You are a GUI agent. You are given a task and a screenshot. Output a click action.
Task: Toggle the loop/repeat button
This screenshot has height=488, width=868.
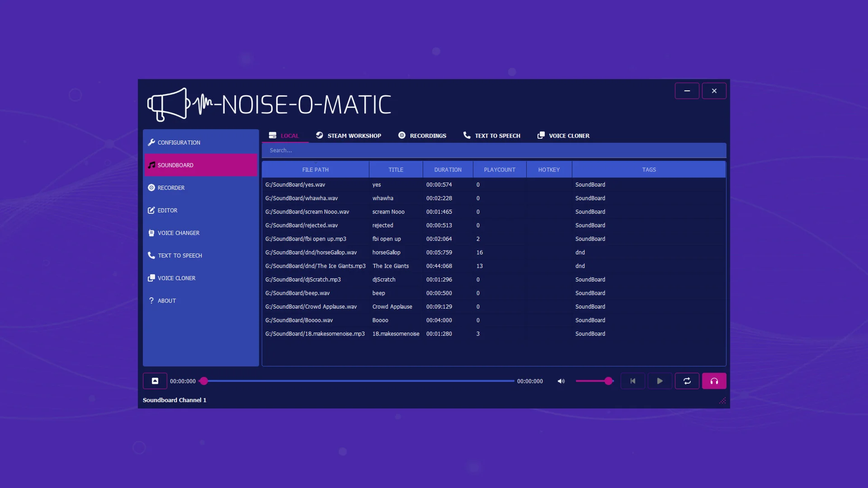pyautogui.click(x=687, y=381)
